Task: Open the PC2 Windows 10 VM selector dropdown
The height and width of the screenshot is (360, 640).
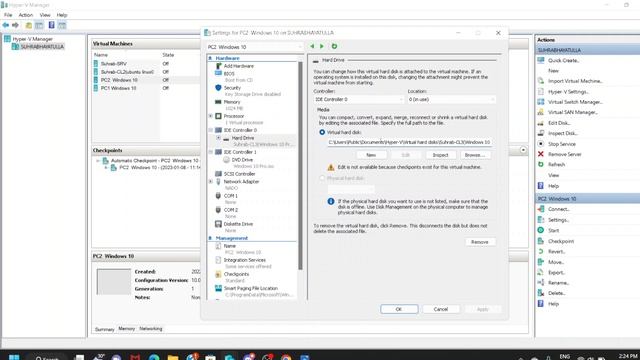Action: (x=254, y=47)
